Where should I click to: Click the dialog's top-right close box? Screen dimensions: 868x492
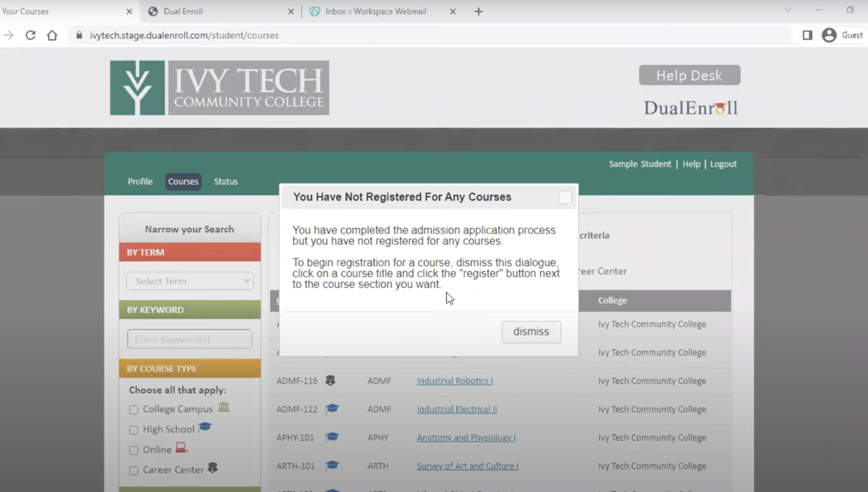pos(565,197)
